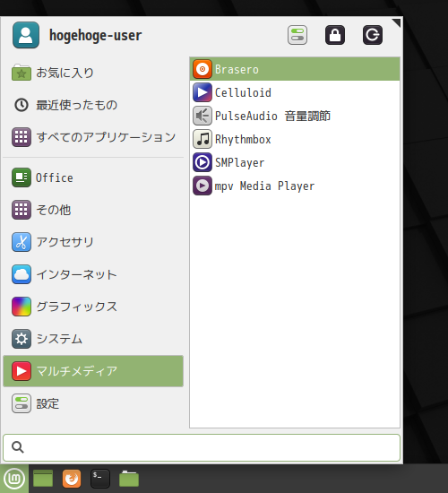Show 最近使ったもの recent items
448x493 pixels.
click(x=93, y=105)
